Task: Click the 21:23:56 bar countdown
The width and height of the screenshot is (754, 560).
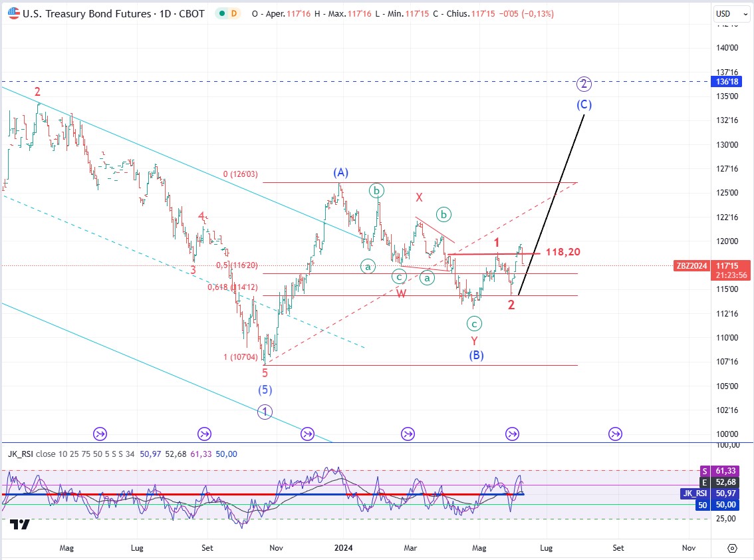Action: pyautogui.click(x=731, y=275)
